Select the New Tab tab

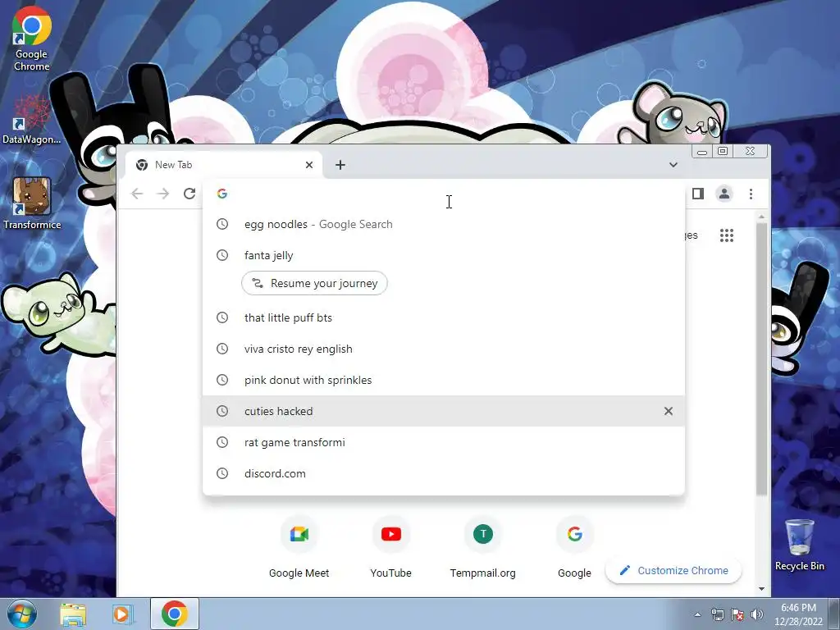click(x=223, y=165)
